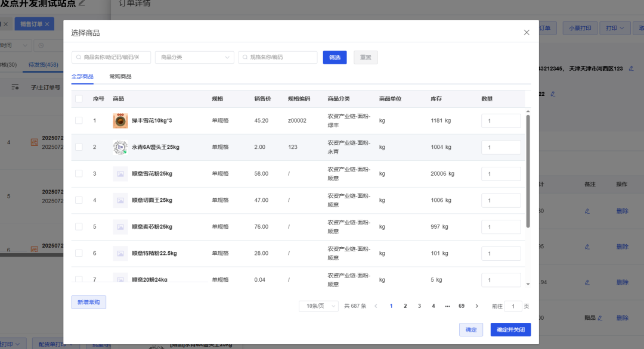Image resolution: width=644 pixels, height=349 pixels.
Task: Click the 确定并关闭 button
Action: 510,330
